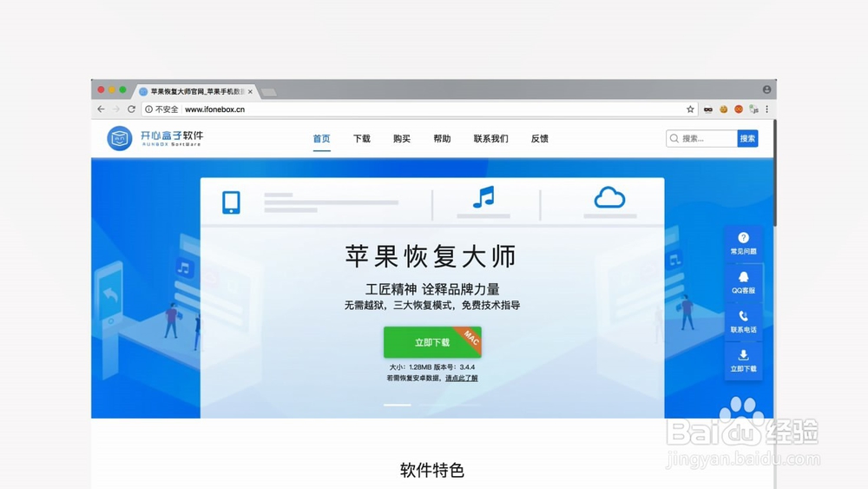868x489 pixels.
Task: Click the 工匠精神 诠释品牌力量 text
Action: coord(432,289)
